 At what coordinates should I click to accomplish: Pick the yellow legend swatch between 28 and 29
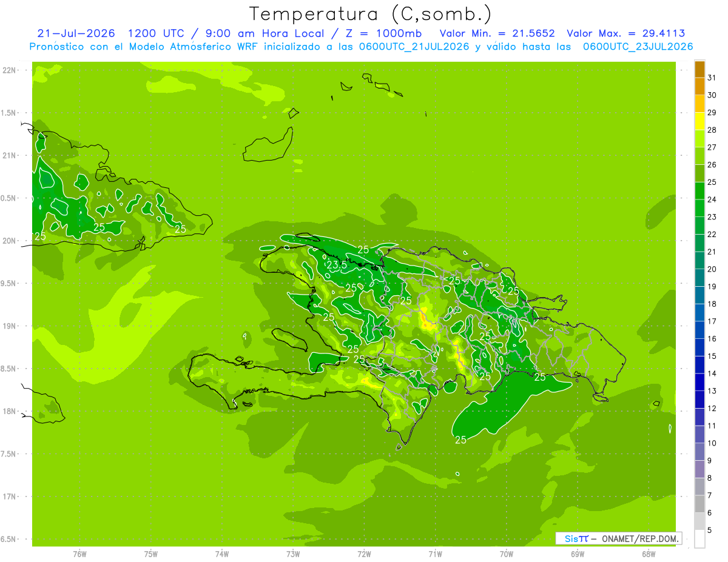pos(699,121)
